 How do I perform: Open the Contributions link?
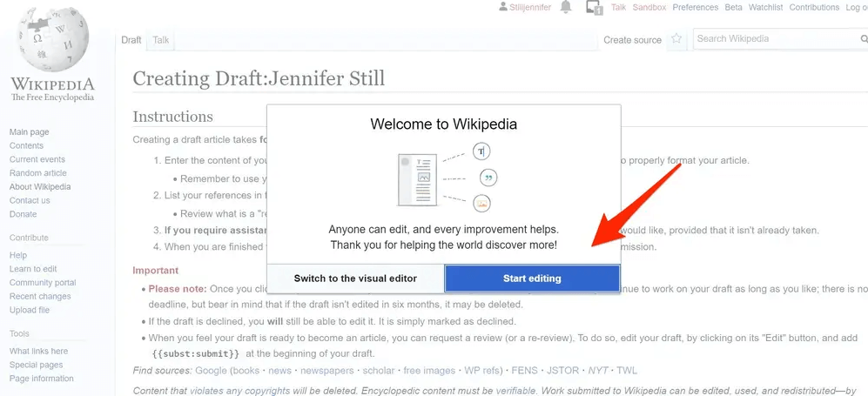coord(814,8)
